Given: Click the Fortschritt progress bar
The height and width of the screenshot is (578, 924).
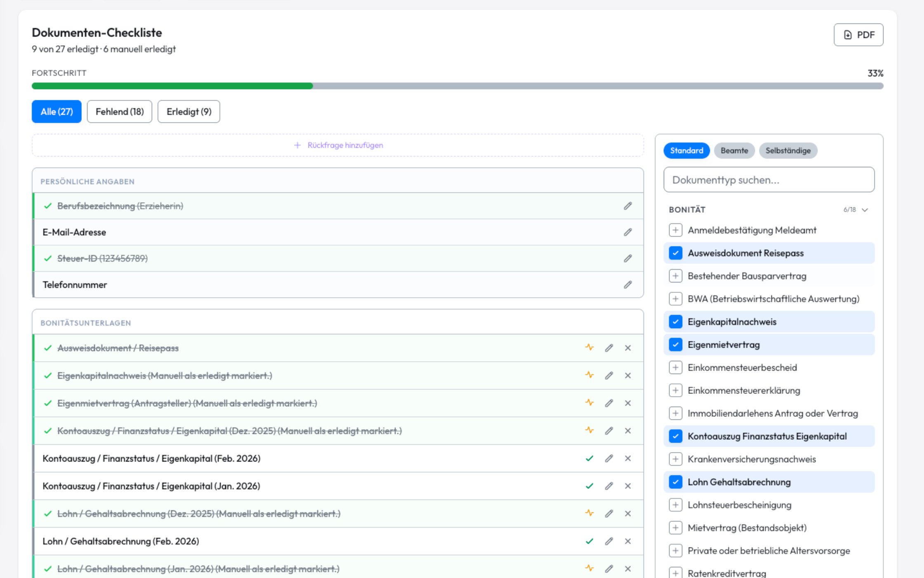Looking at the screenshot, I should point(457,86).
